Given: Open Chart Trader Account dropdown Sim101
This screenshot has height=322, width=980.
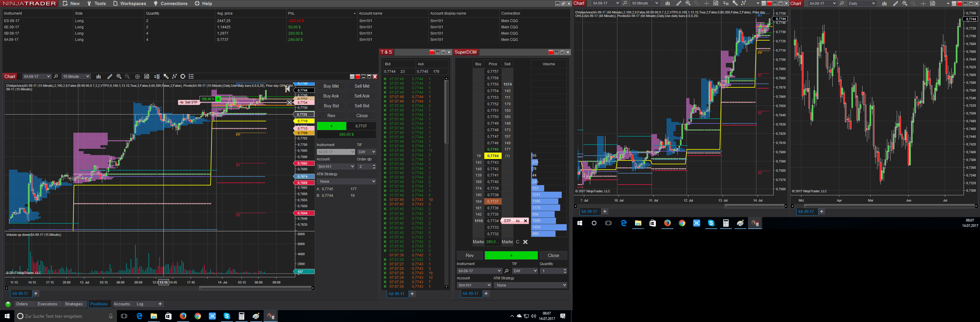Looking at the screenshot, I should (336, 166).
